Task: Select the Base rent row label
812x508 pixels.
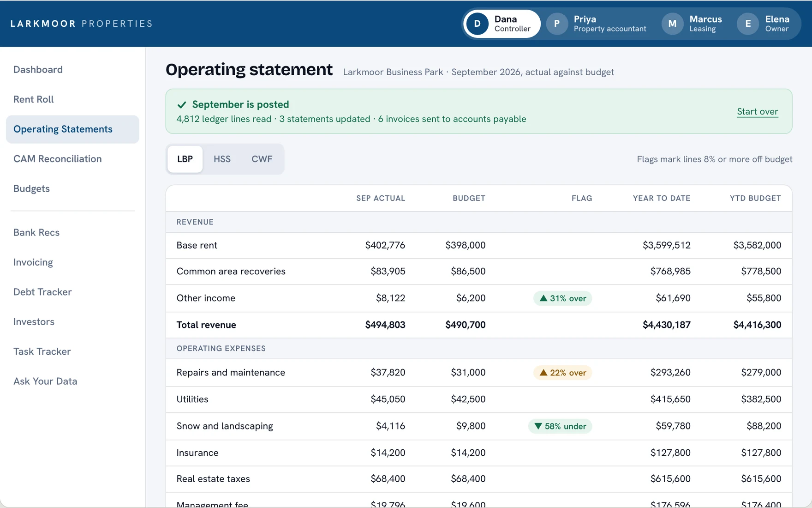Action: 197,246
